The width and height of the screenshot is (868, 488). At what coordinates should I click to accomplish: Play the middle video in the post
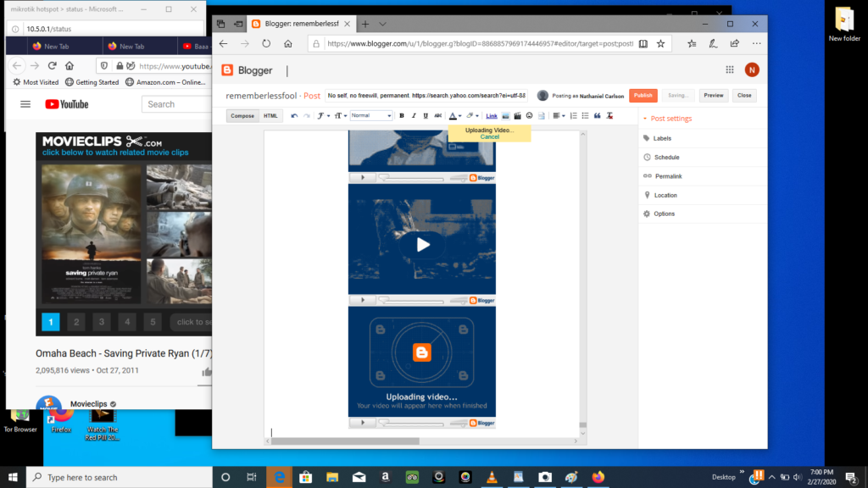(422, 245)
